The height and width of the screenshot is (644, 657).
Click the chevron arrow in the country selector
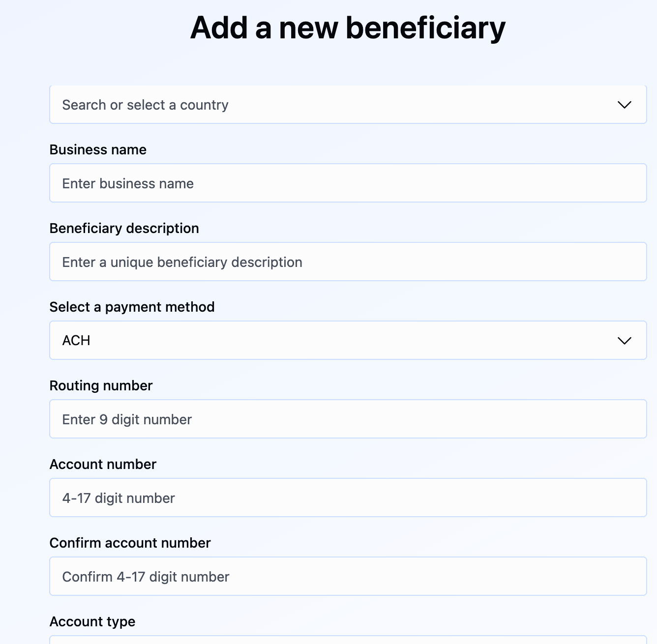coord(624,105)
